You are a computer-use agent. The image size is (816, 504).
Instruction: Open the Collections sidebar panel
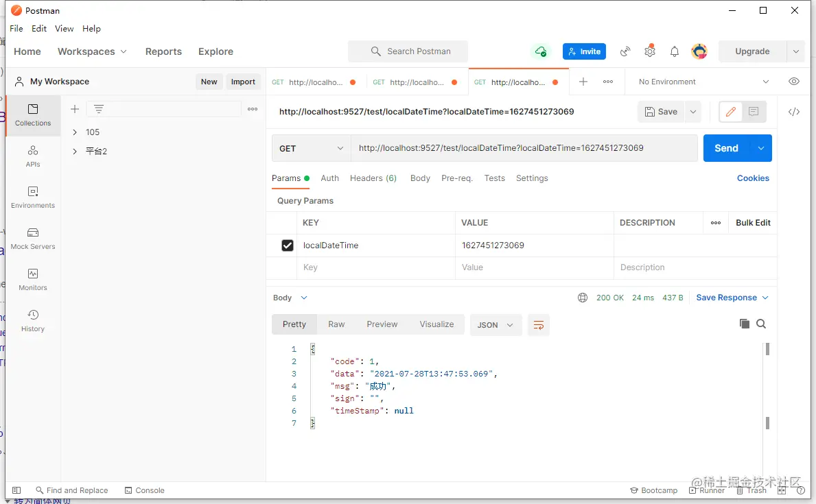point(33,115)
